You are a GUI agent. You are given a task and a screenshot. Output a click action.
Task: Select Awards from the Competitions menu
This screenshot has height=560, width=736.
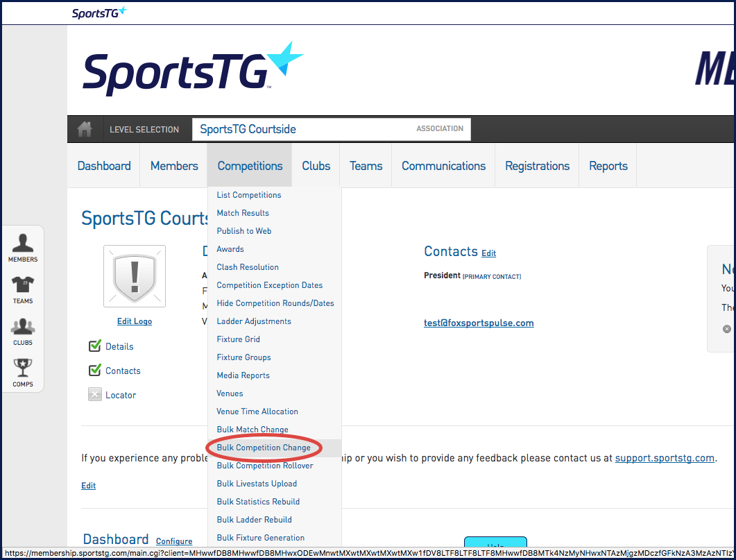pyautogui.click(x=230, y=249)
